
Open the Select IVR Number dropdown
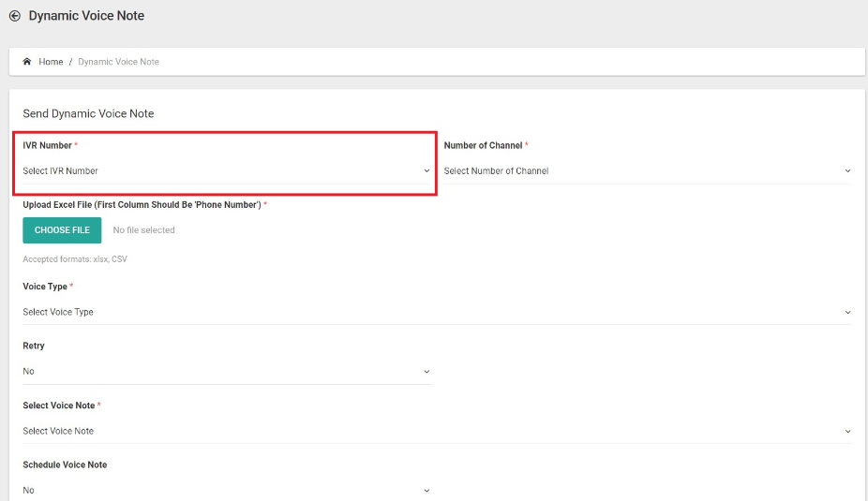[227, 170]
